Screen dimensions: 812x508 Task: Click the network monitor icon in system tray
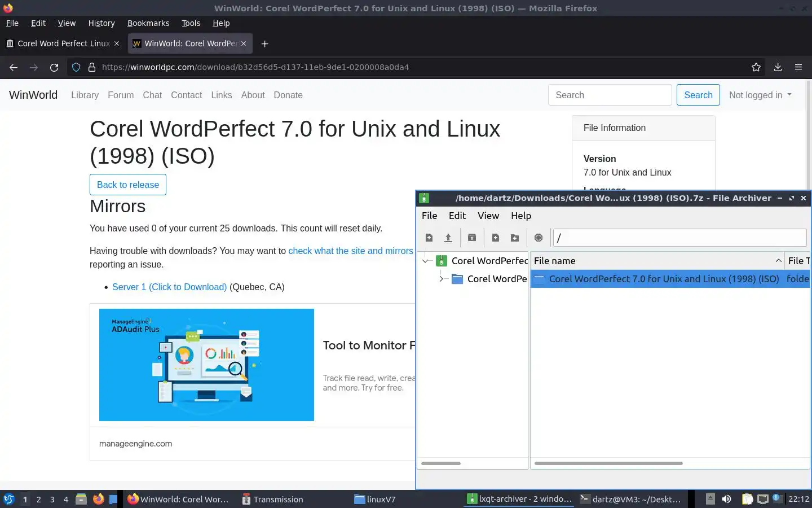(763, 499)
